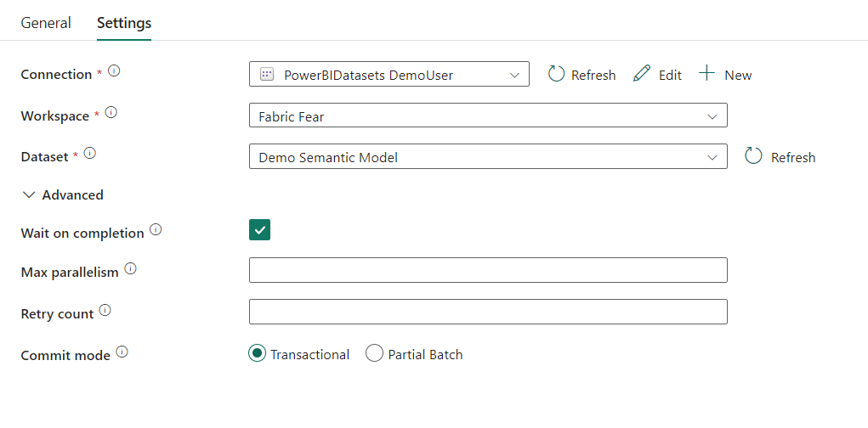
Task: Click the info icon beside Workspace label
Action: click(111, 112)
